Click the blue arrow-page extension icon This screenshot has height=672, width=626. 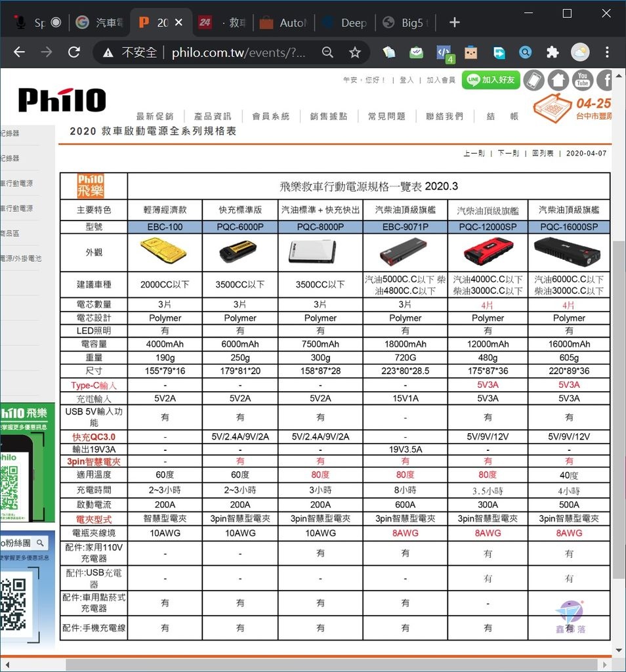[499, 52]
